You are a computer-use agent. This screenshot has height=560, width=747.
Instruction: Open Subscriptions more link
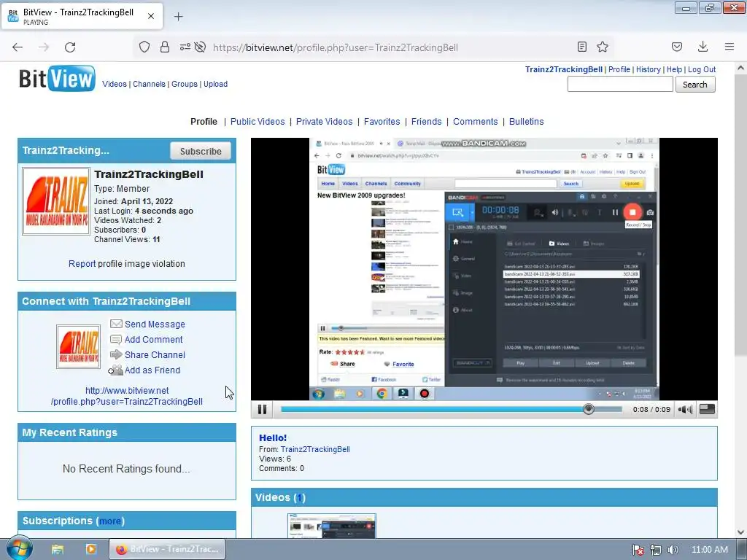click(x=110, y=521)
